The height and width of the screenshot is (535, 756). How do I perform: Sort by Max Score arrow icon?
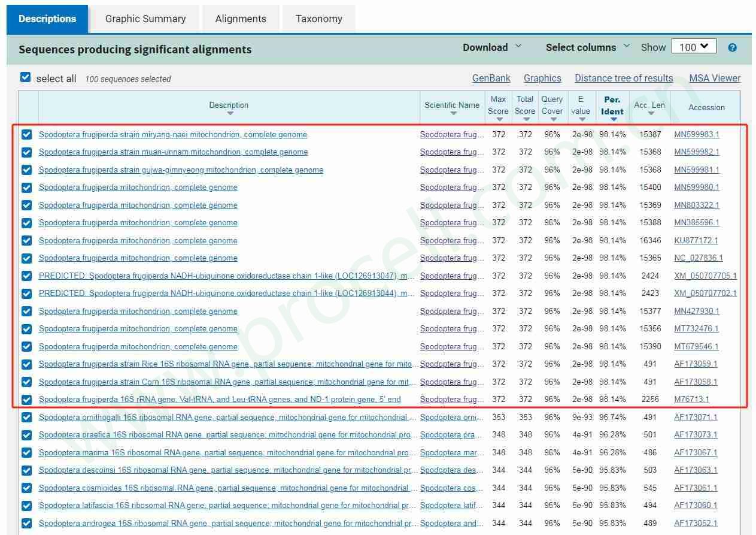click(499, 119)
